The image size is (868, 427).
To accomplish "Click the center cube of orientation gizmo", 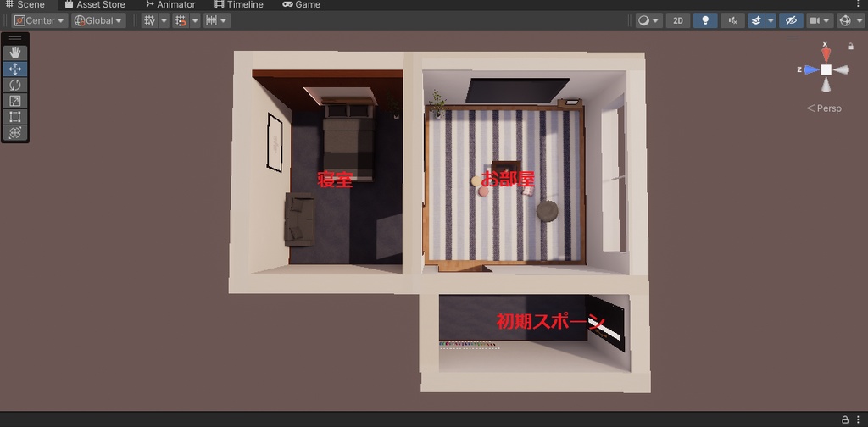I will point(826,69).
